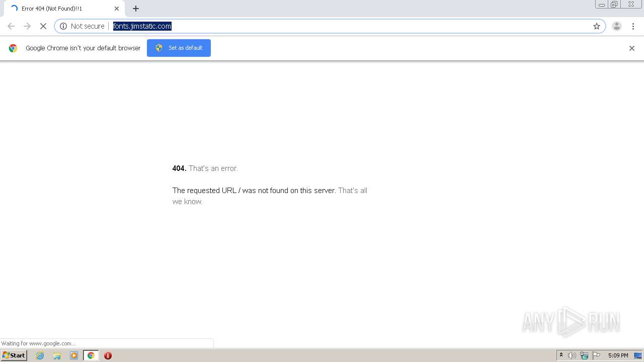Open the red Opera taskbar icon
The height and width of the screenshot is (362, 644).
pyautogui.click(x=108, y=355)
